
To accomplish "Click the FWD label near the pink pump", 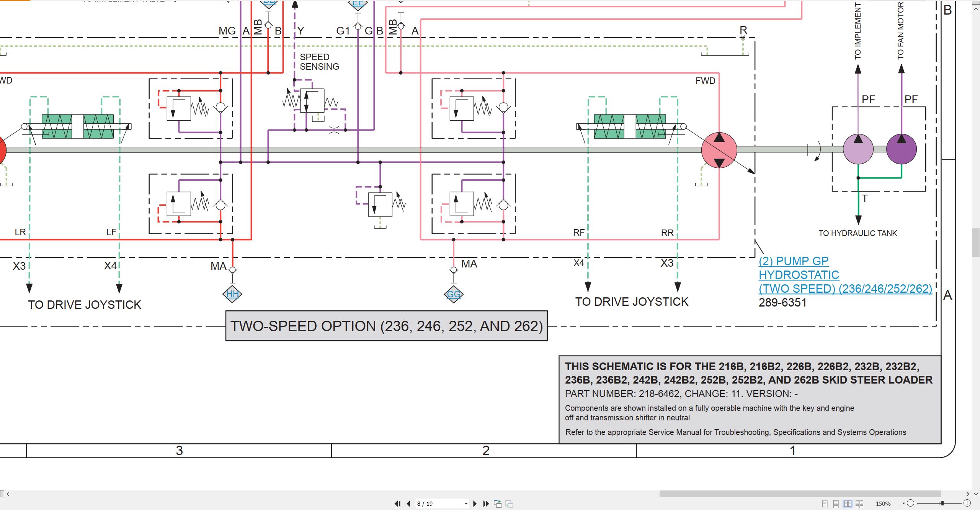I will [x=705, y=81].
